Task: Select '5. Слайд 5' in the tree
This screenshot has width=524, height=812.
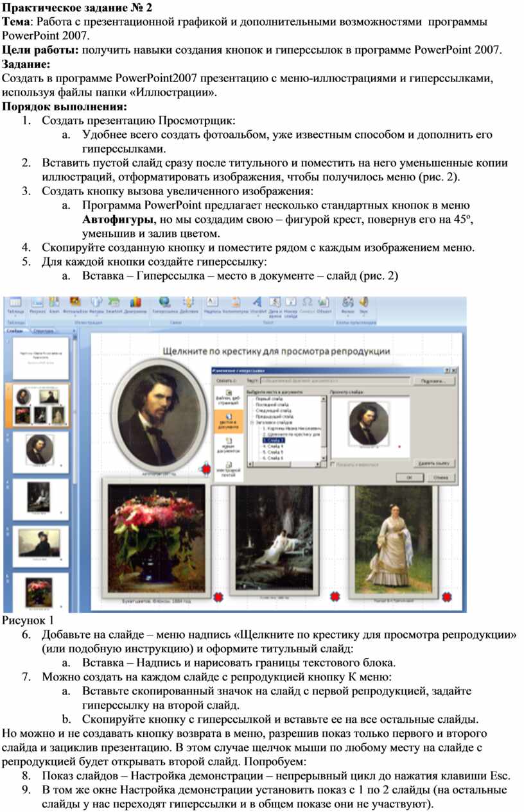Action: 274,452
